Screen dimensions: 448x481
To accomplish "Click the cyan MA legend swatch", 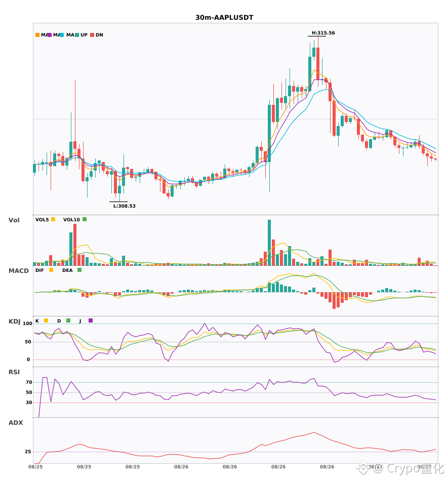I will 62,35.
